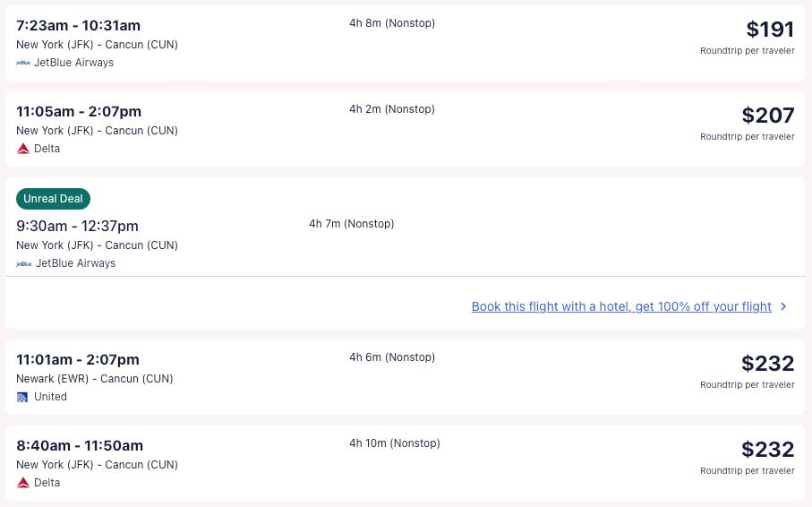Choose the $232 Delta 8:40am fare

tap(767, 450)
